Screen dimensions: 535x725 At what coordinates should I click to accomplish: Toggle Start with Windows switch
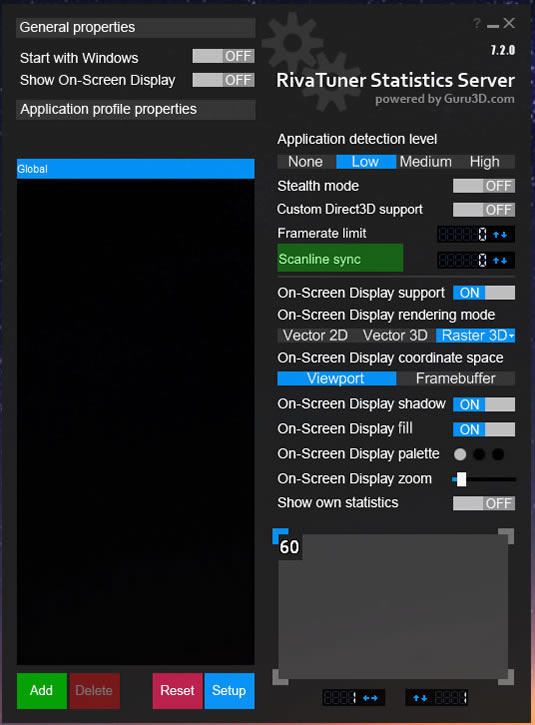223,56
